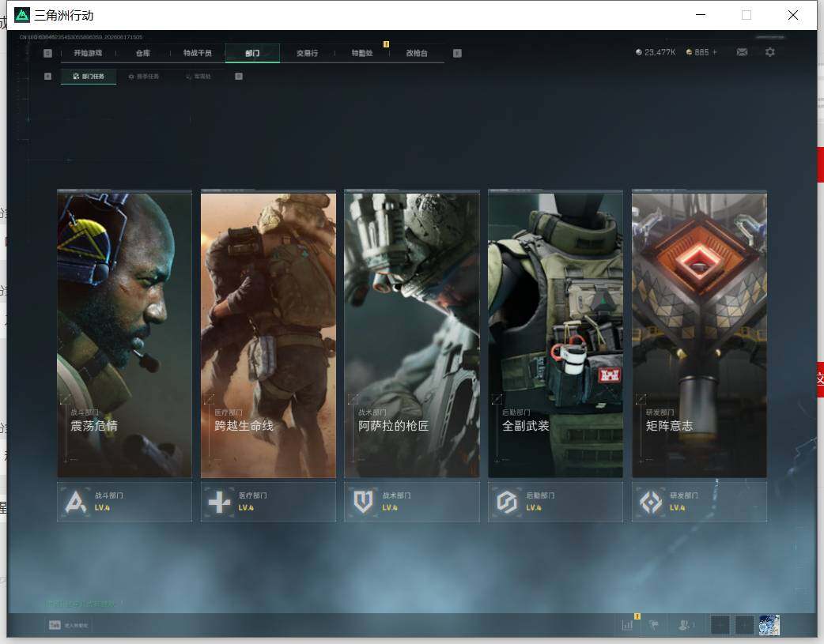Click expand icon on 全副武装 card
This screenshot has width=824, height=644.
pyautogui.click(x=497, y=399)
